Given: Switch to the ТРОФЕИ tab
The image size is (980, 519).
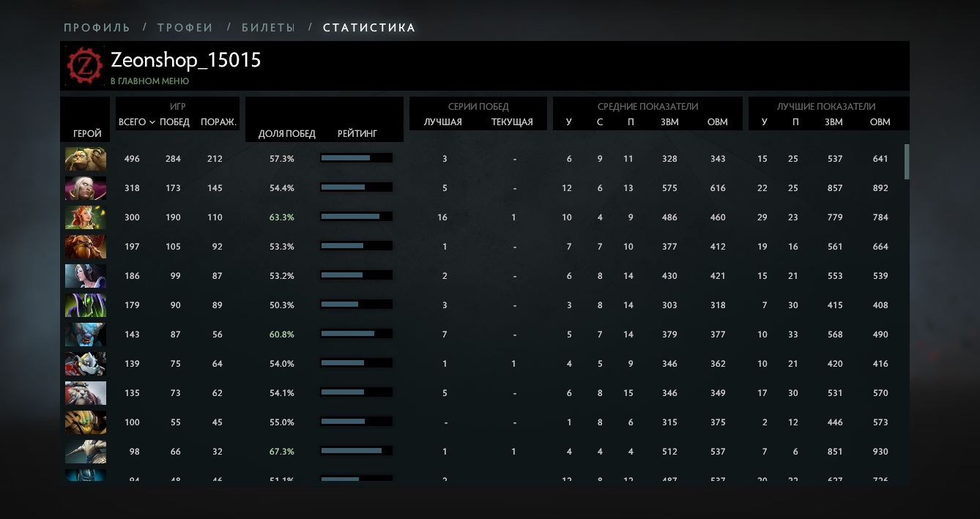Looking at the screenshot, I should (x=185, y=28).
